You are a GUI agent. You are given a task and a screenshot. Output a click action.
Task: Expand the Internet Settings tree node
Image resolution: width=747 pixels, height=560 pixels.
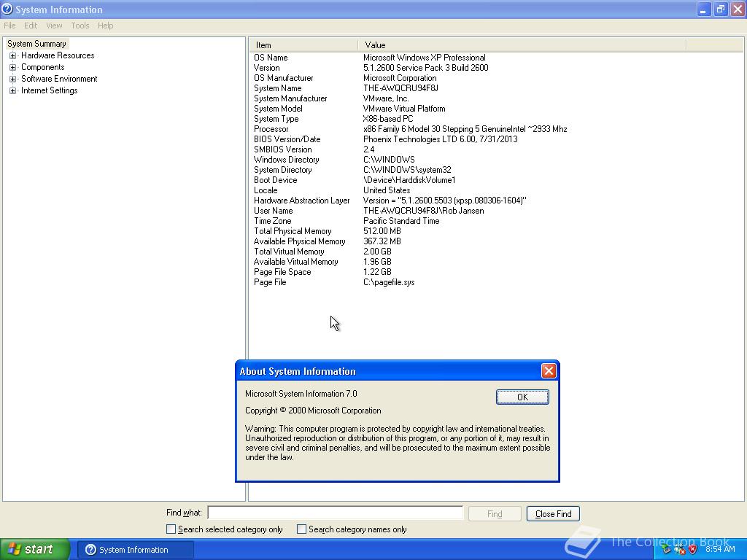[x=13, y=90]
